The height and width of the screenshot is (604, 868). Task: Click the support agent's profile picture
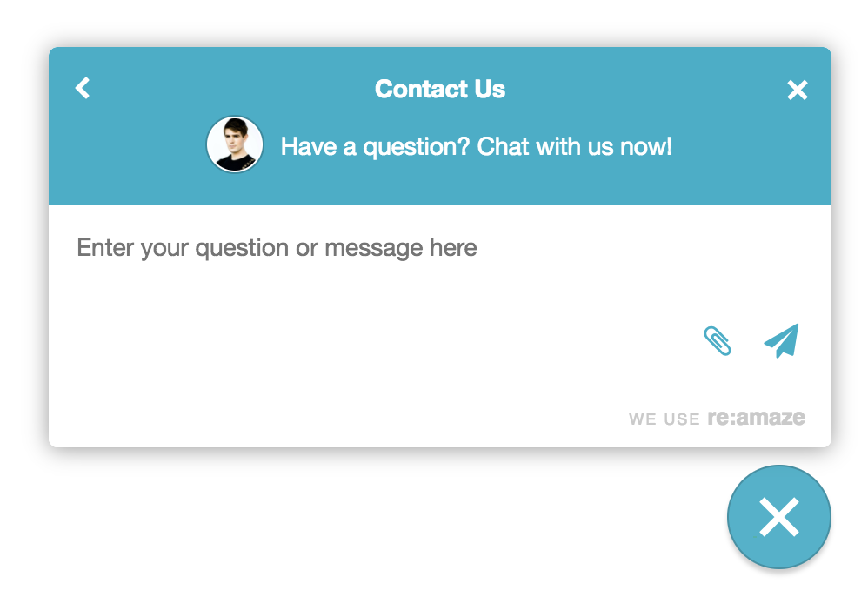coord(235,144)
